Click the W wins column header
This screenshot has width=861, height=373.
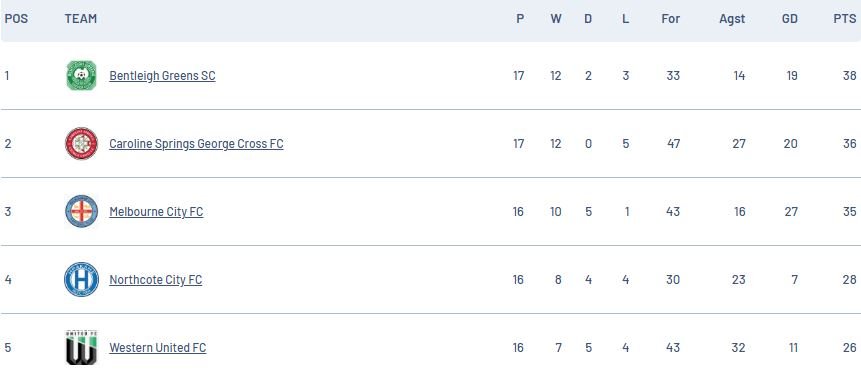[556, 19]
